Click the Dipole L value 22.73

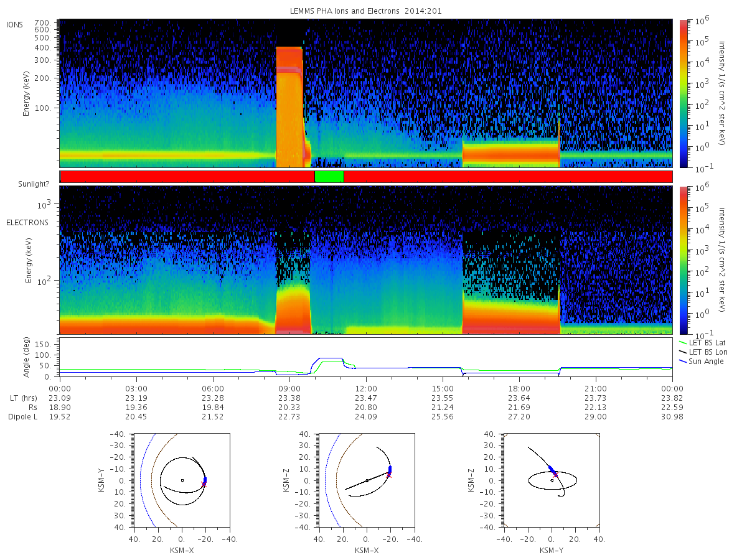(x=289, y=417)
